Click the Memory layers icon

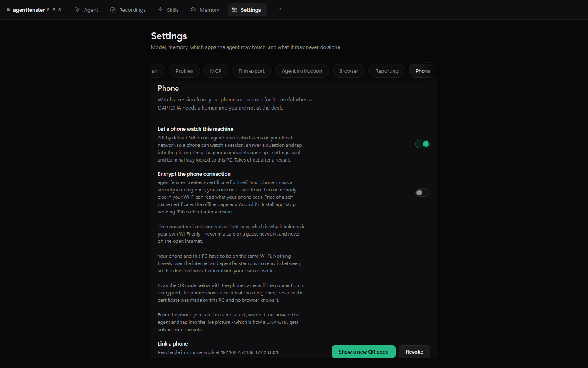pyautogui.click(x=193, y=10)
